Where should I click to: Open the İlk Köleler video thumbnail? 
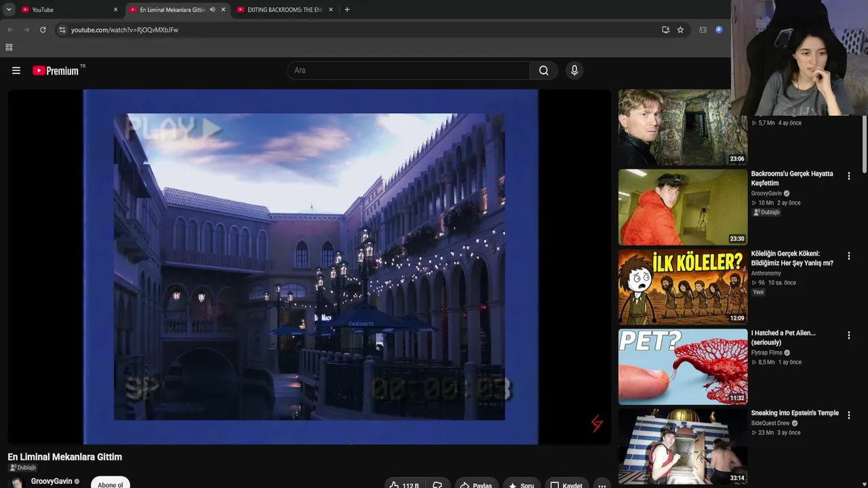(x=683, y=286)
